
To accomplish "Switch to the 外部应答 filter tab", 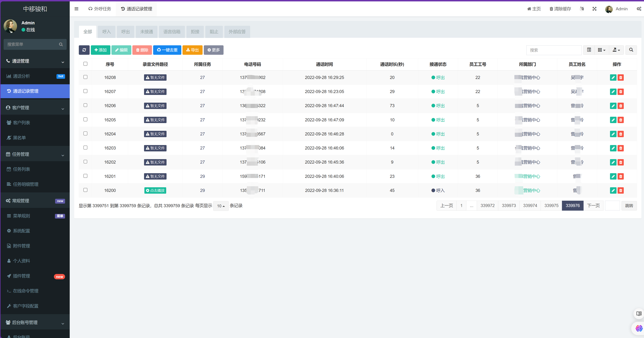I will (x=237, y=32).
